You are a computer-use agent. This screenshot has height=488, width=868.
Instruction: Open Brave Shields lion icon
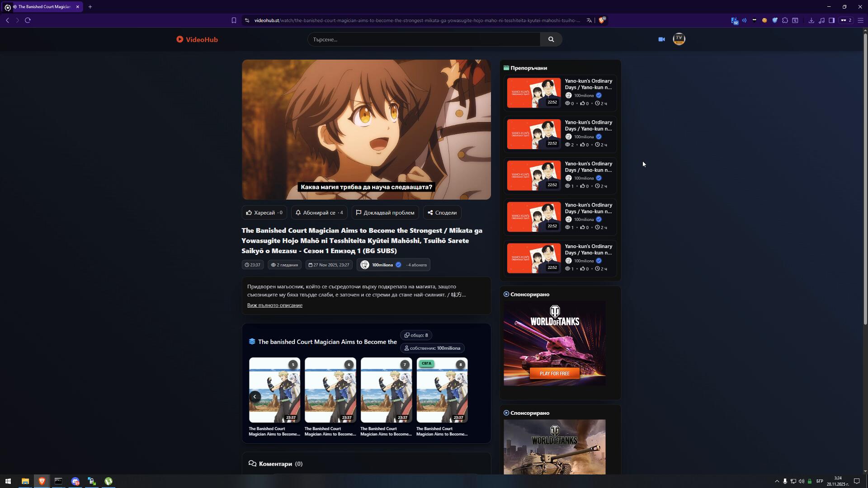[602, 20]
